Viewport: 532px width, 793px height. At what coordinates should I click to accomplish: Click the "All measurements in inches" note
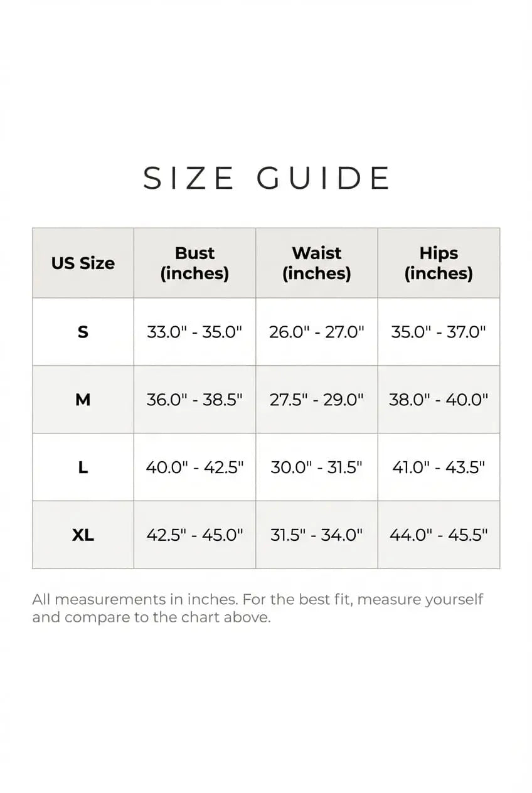click(257, 608)
